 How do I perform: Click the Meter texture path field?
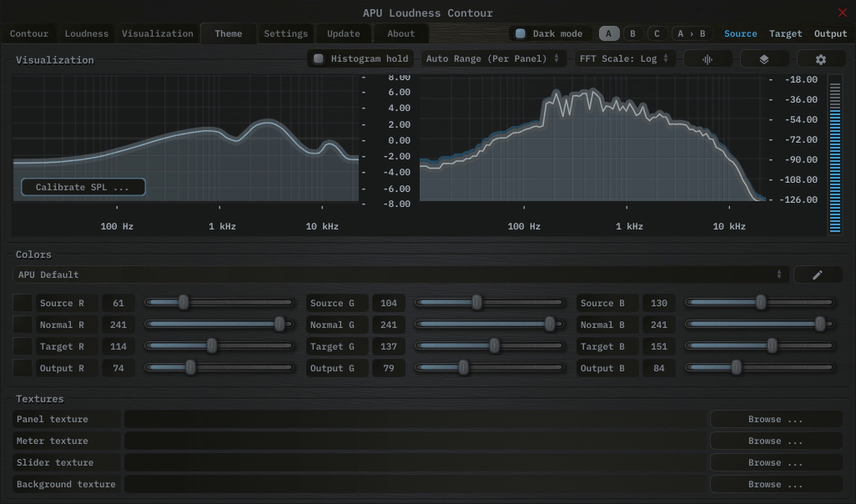[415, 441]
